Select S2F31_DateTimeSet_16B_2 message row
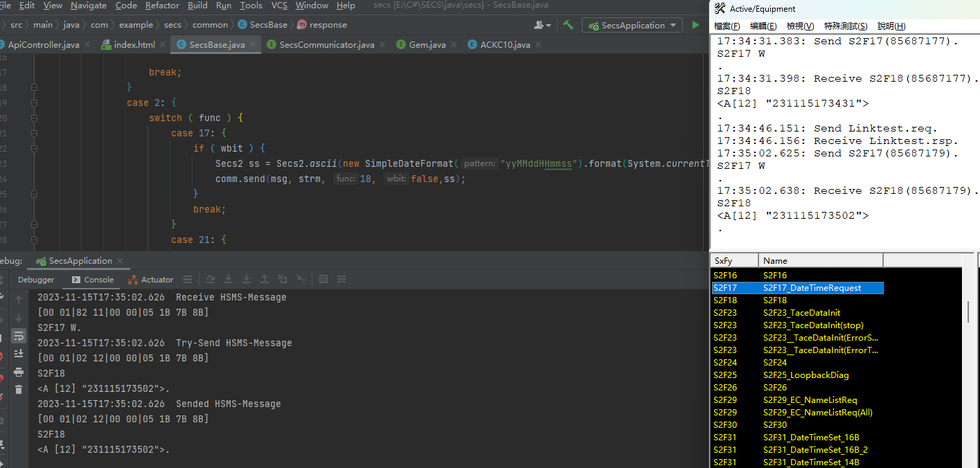This screenshot has width=980, height=468. [797, 449]
